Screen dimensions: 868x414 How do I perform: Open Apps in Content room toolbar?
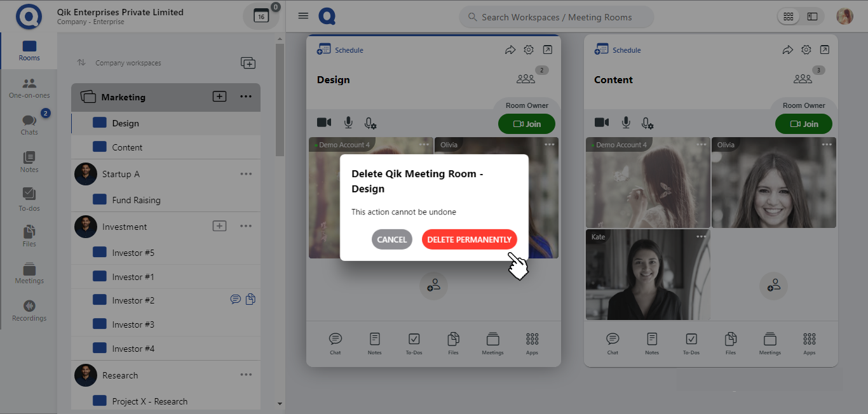click(809, 343)
